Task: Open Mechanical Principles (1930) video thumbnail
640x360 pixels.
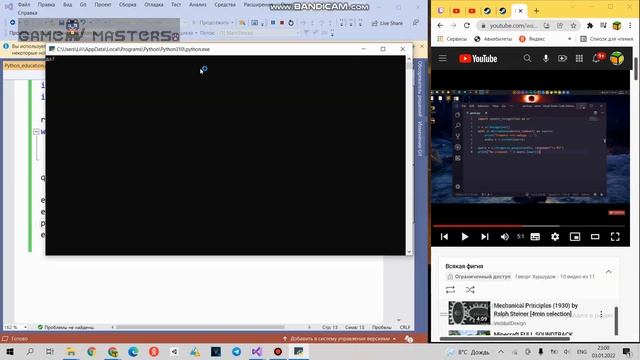Action: click(x=469, y=313)
